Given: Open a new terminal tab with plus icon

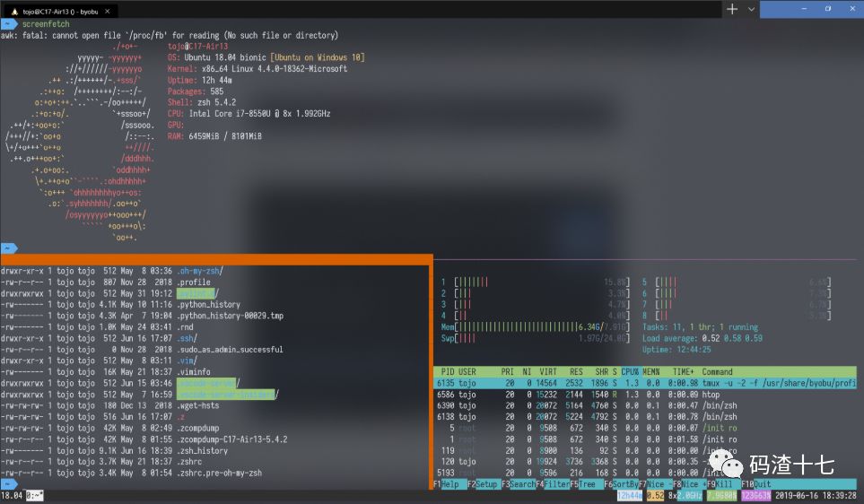Looking at the screenshot, I should (732, 9).
